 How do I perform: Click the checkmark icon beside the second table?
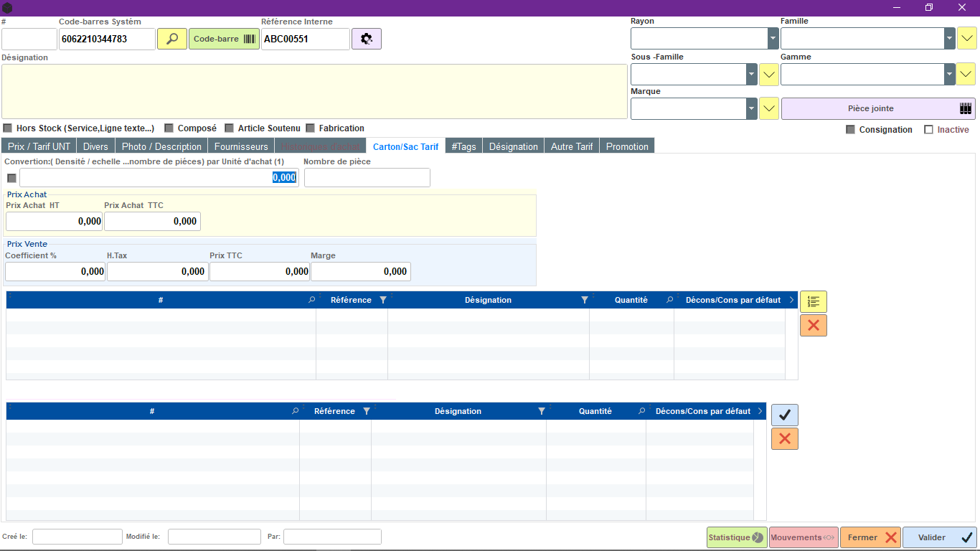[785, 415]
